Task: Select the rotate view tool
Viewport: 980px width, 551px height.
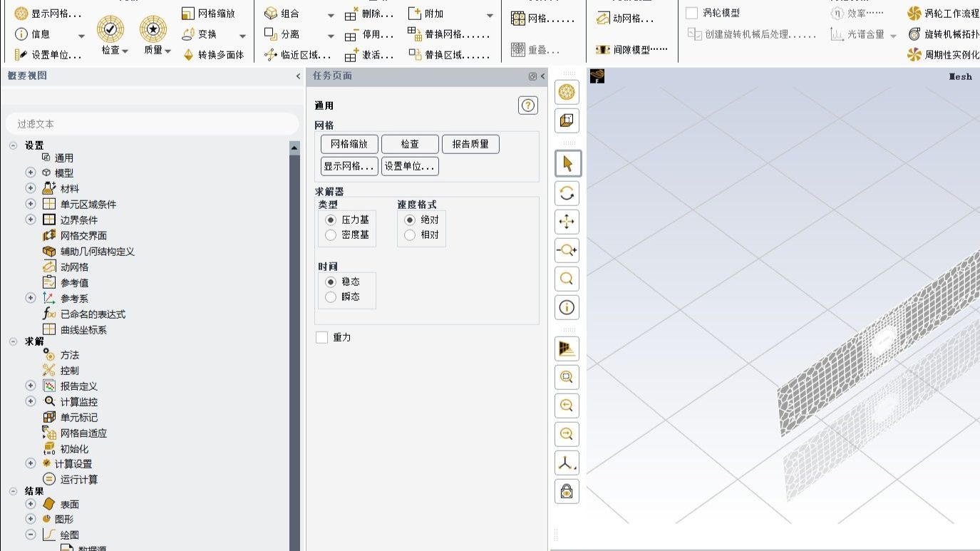Action: coord(567,193)
